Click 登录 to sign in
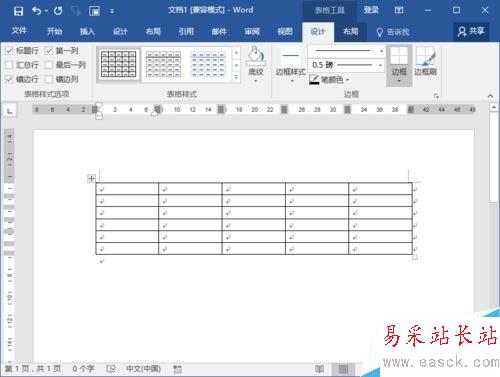The image size is (500, 377). coord(371,10)
